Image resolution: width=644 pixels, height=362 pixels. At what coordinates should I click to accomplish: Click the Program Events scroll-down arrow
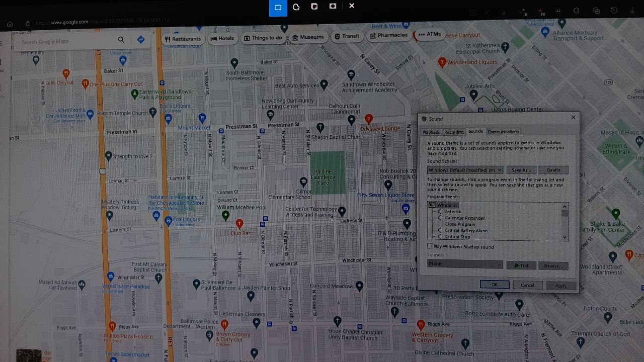[565, 237]
